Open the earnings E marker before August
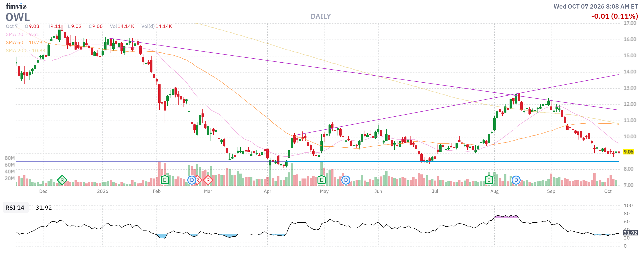Viewport: 644px width, 253px height. point(489,180)
